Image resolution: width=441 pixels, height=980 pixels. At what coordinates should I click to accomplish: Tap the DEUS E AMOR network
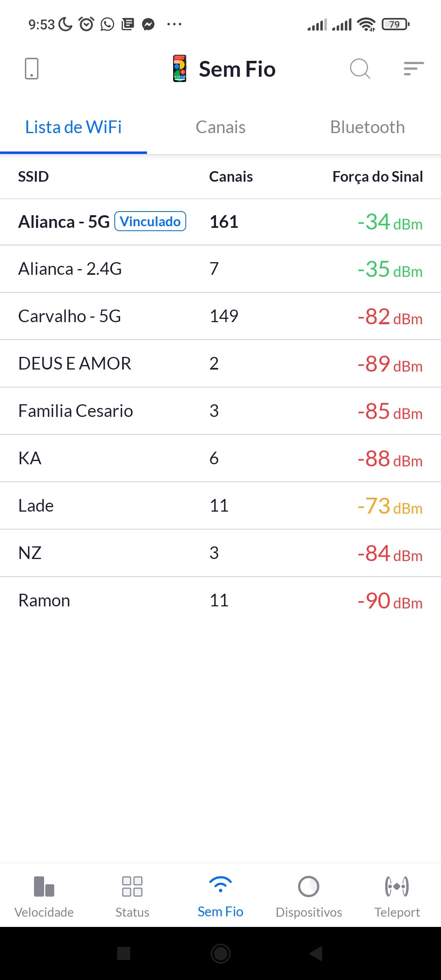(220, 364)
